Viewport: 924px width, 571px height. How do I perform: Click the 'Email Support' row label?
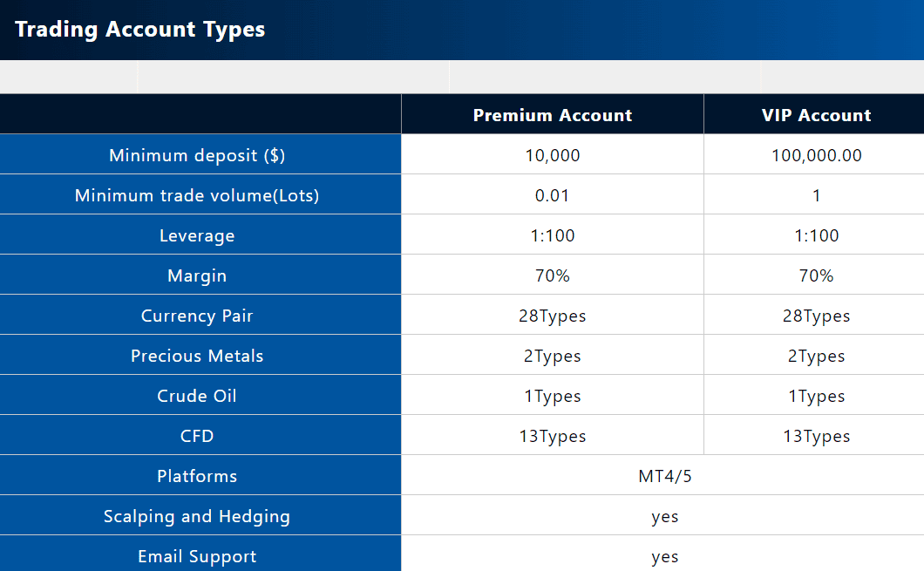point(197,557)
